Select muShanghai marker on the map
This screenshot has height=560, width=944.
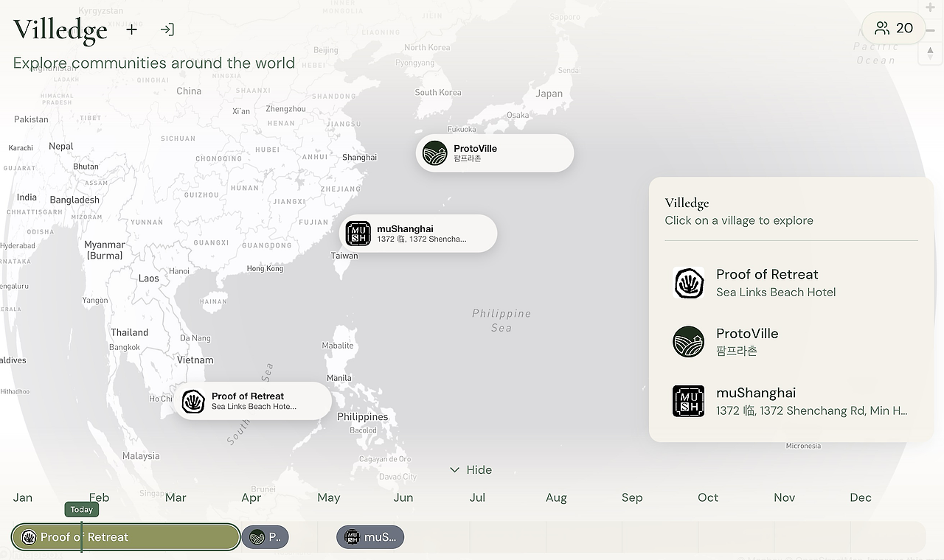point(418,234)
